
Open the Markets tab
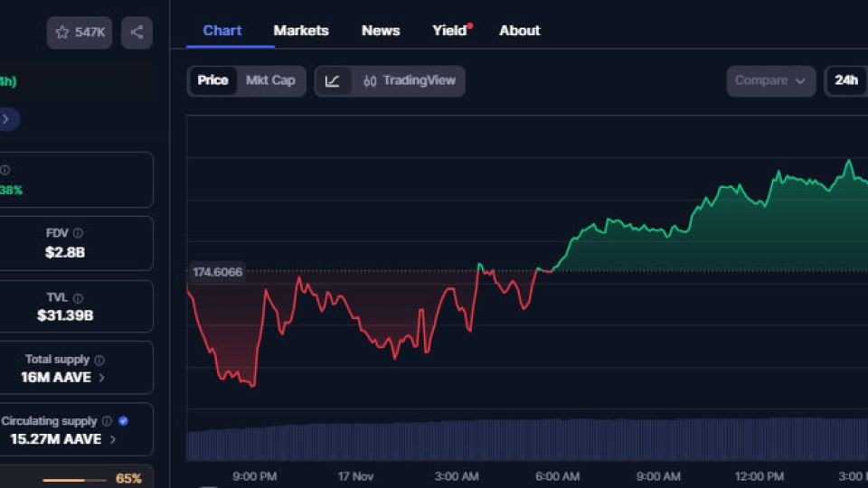(x=301, y=31)
